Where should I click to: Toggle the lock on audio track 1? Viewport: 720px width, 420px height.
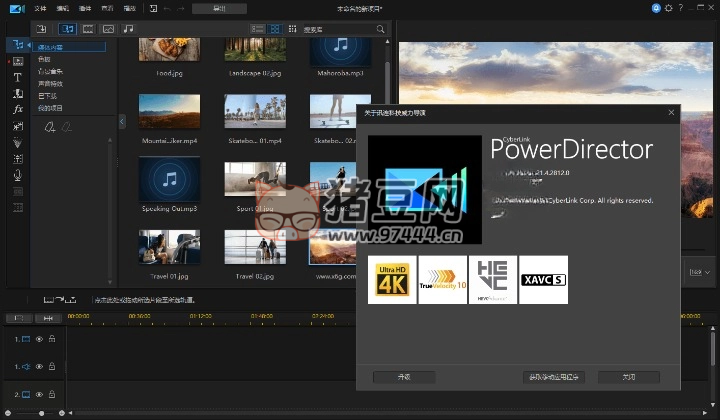pos(52,367)
